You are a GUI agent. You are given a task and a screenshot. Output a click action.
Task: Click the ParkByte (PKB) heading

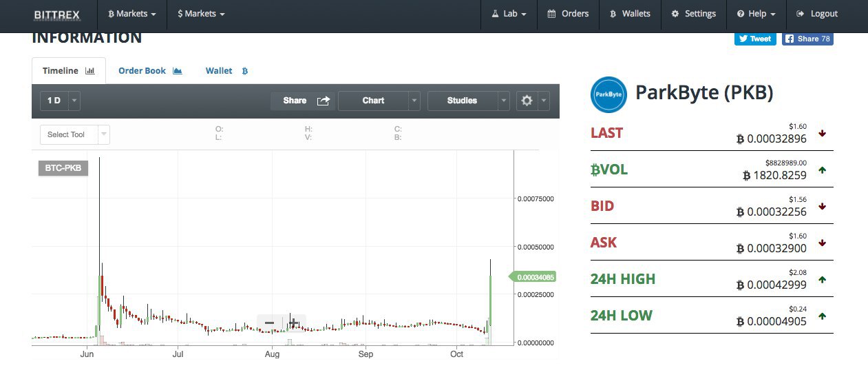(x=704, y=93)
